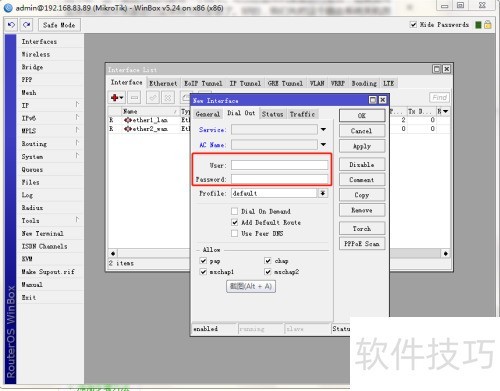Open the Profile dropdown

[x=323, y=193]
